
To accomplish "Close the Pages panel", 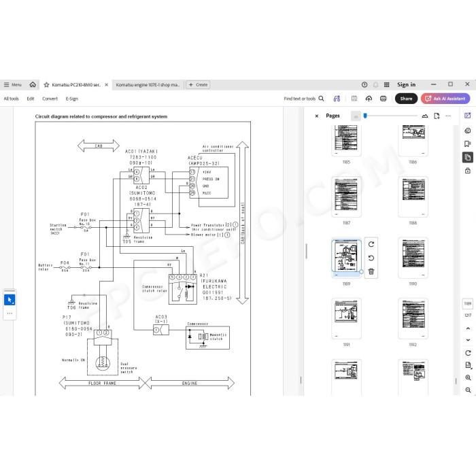I will tap(317, 116).
